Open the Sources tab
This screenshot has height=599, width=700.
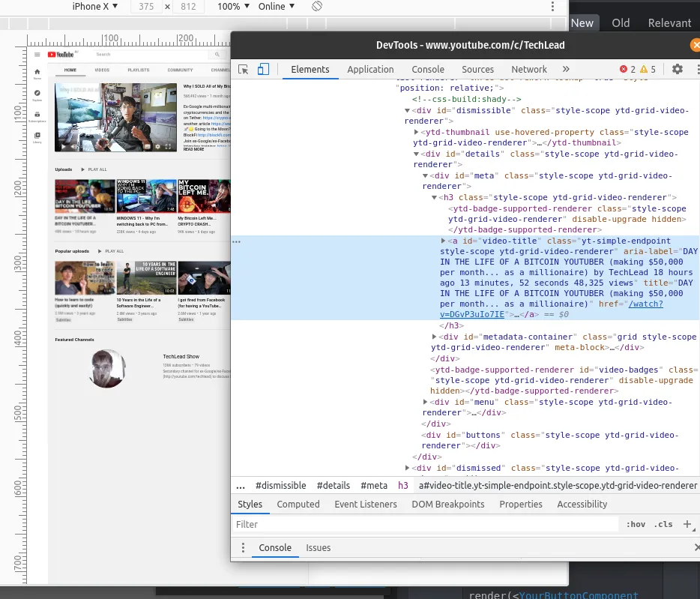[x=477, y=69]
